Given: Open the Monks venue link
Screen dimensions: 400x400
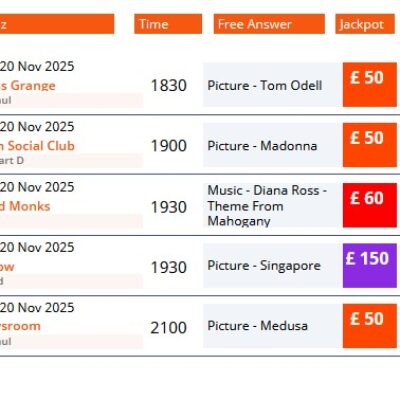Looking at the screenshot, I should (x=25, y=206).
